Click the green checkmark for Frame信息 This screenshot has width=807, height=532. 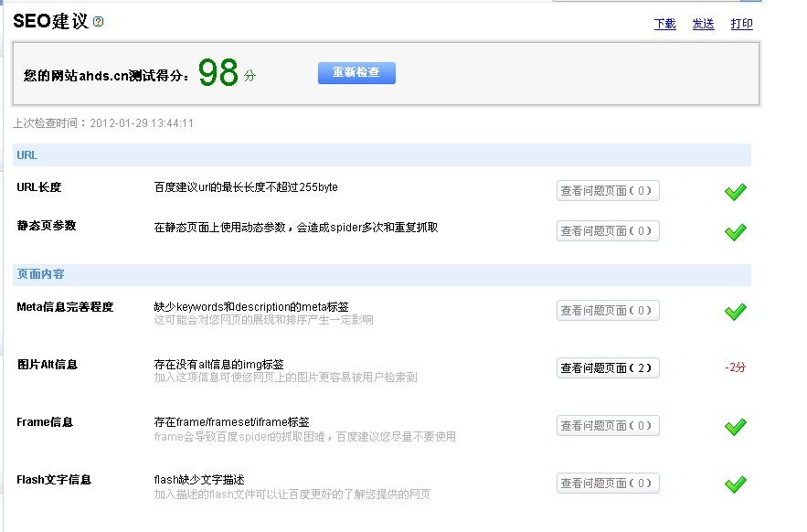click(735, 427)
